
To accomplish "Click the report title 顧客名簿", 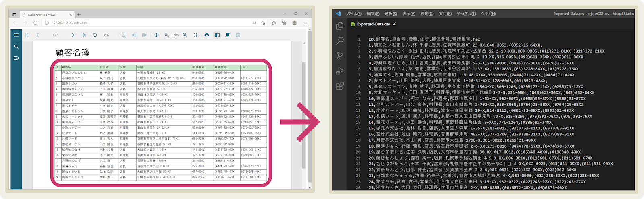I will tap(72, 52).
